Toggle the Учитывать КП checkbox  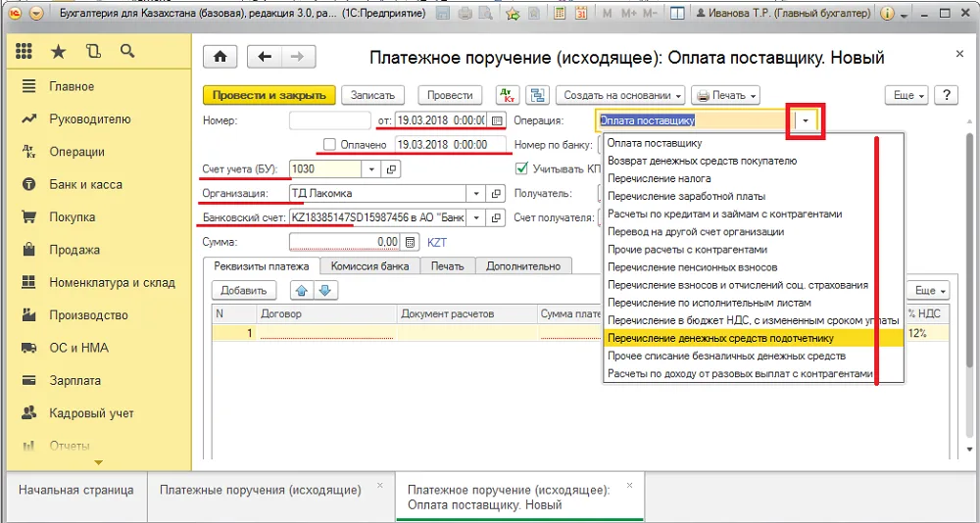point(520,168)
